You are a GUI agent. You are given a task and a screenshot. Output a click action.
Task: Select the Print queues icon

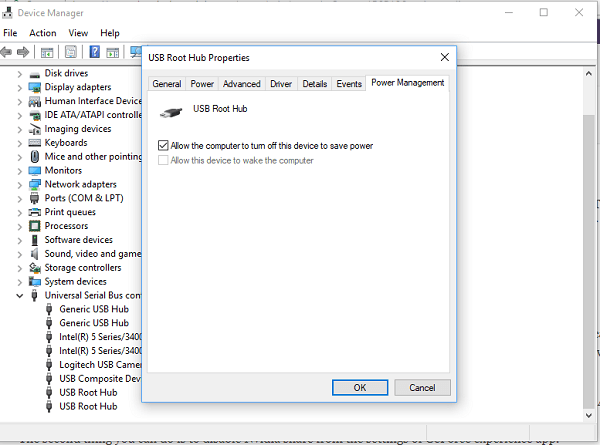(x=34, y=212)
